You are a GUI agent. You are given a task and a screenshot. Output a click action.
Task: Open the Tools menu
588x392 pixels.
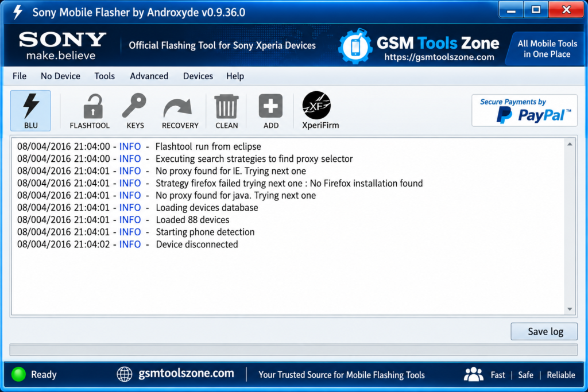click(x=105, y=76)
